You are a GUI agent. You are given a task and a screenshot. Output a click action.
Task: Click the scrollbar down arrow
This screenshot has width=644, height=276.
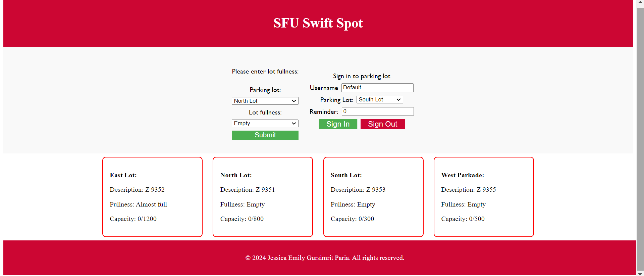tap(640, 273)
